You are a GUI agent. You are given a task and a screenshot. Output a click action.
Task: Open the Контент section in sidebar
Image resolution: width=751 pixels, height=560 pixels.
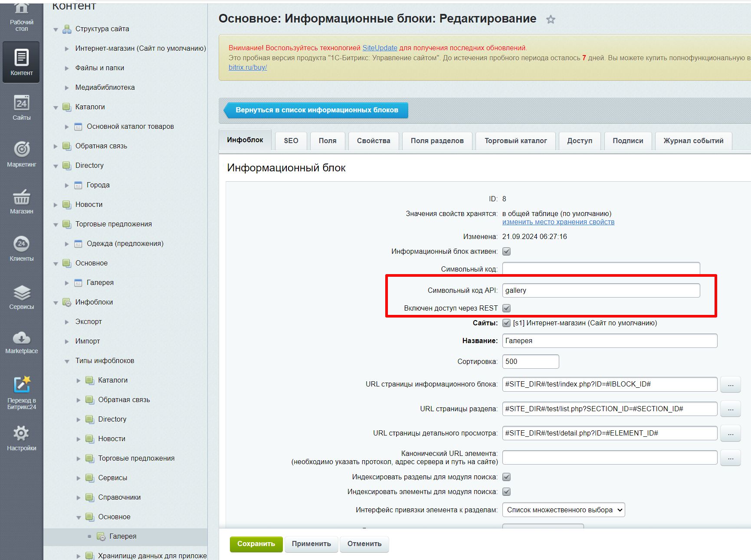21,62
